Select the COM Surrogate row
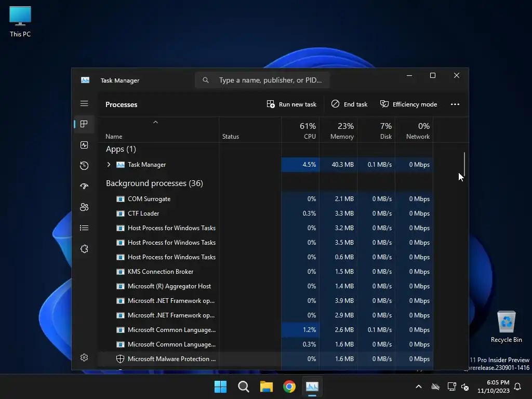Image resolution: width=532 pixels, height=399 pixels. [265, 199]
